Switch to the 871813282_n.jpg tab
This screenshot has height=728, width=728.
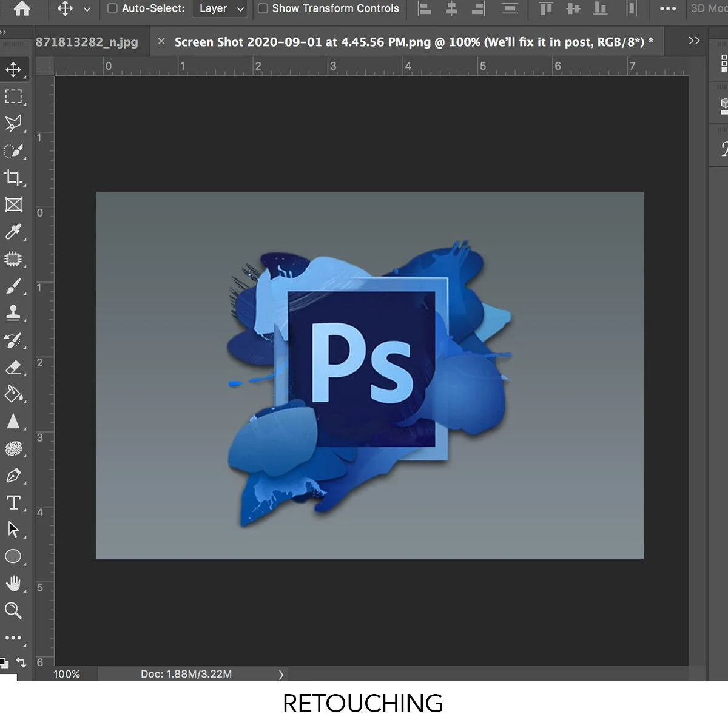87,42
